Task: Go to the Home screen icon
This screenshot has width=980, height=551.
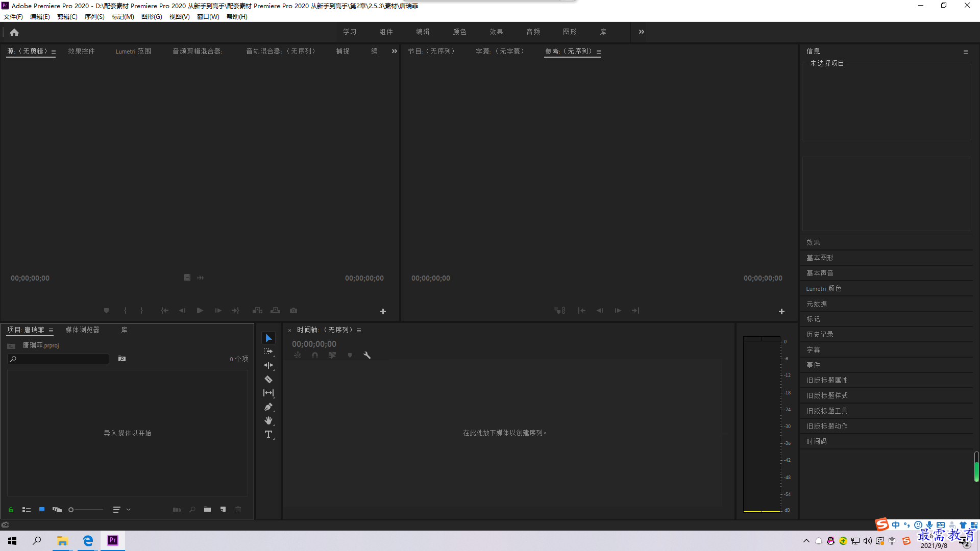Action: coord(14,32)
